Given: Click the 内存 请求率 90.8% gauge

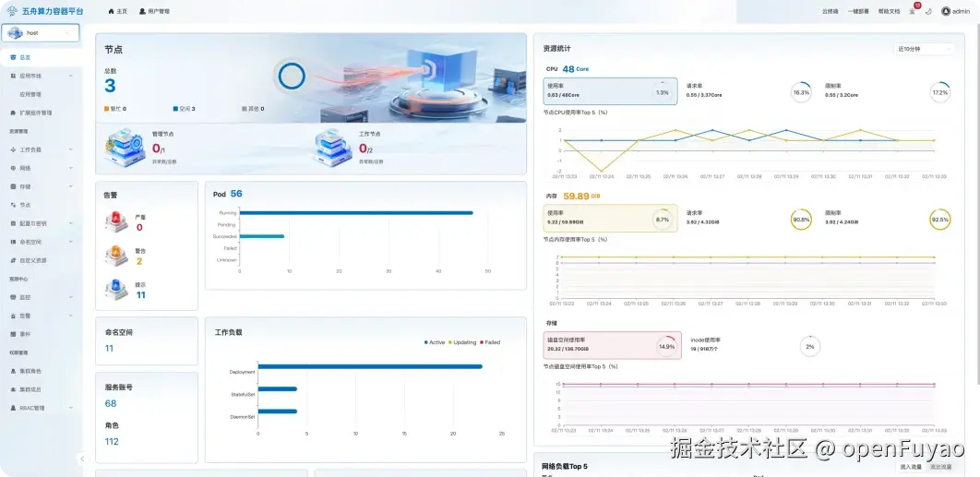Looking at the screenshot, I should point(801,220).
